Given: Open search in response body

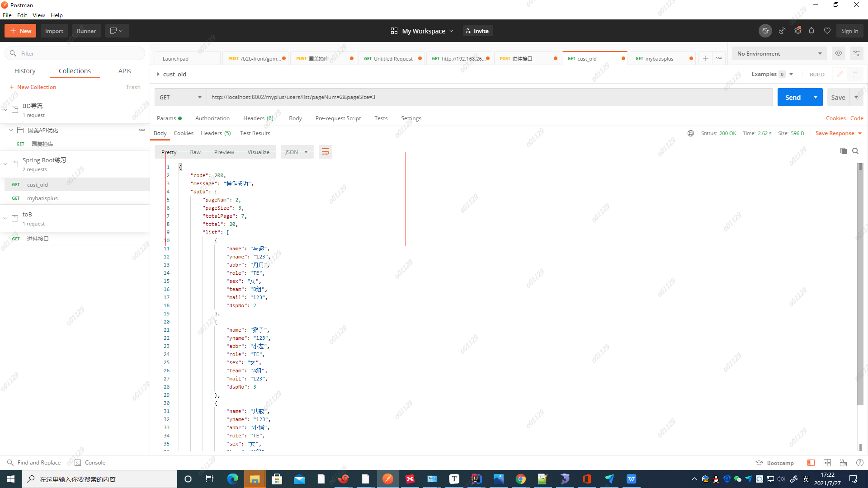Looking at the screenshot, I should pyautogui.click(x=855, y=151).
